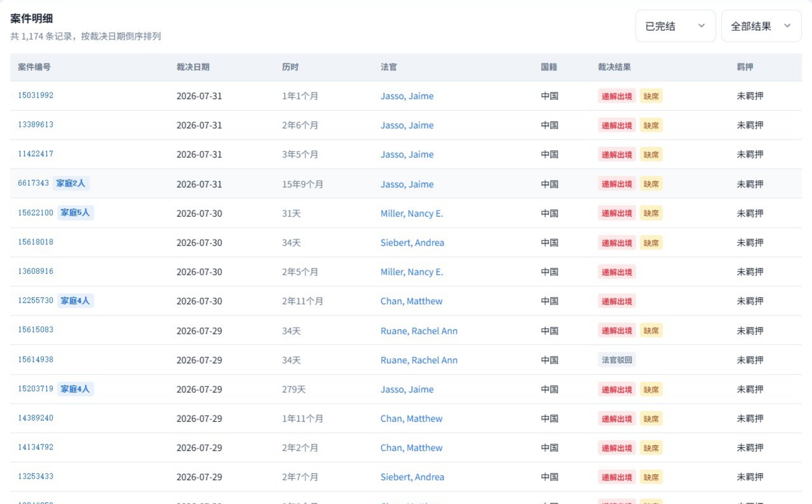Click the 279天 duration cell
The width and height of the screenshot is (812, 504).
(x=294, y=389)
